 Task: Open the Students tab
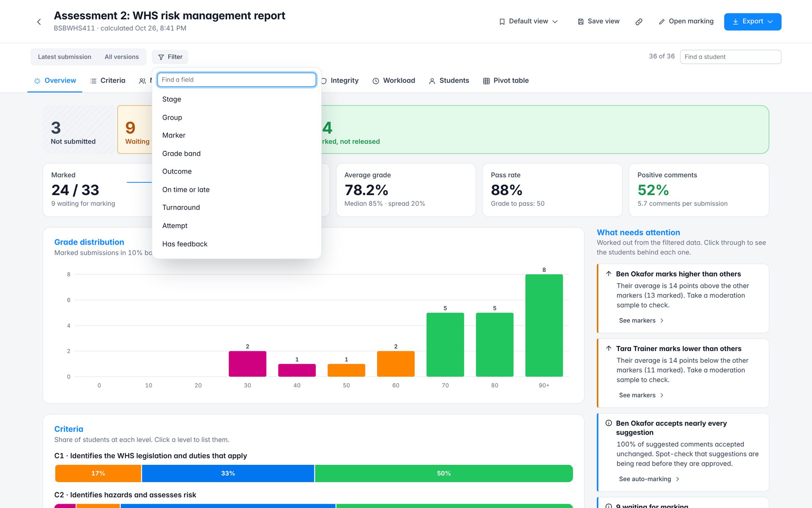click(x=449, y=80)
